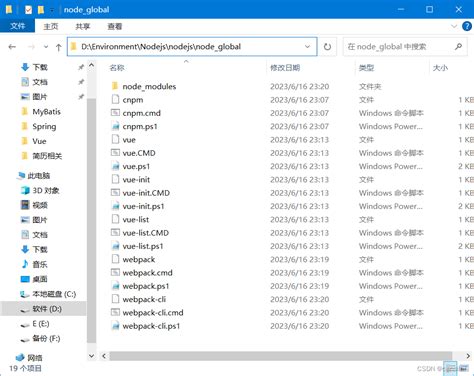Switch to the 共享 ribbon tab
This screenshot has height=376, width=474.
[83, 26]
